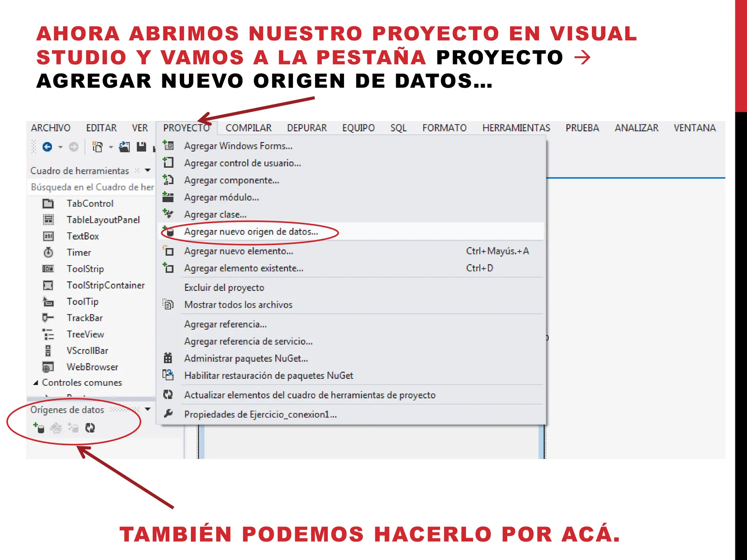This screenshot has height=560, width=747.
Task: Click the Cuadro de herramientas panel title
Action: tap(80, 171)
